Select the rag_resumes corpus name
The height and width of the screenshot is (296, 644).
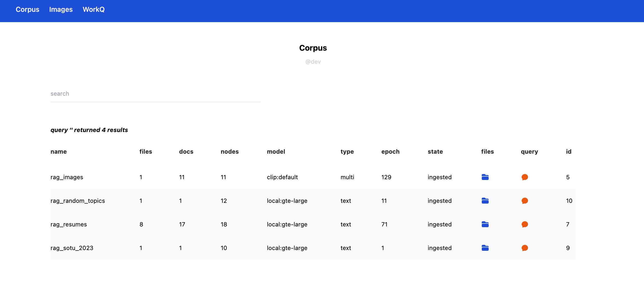click(x=68, y=224)
